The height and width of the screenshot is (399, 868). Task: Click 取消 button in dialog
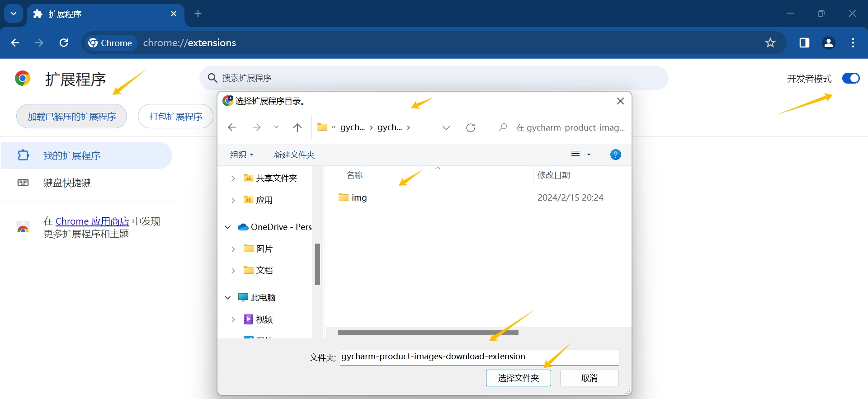coord(590,378)
